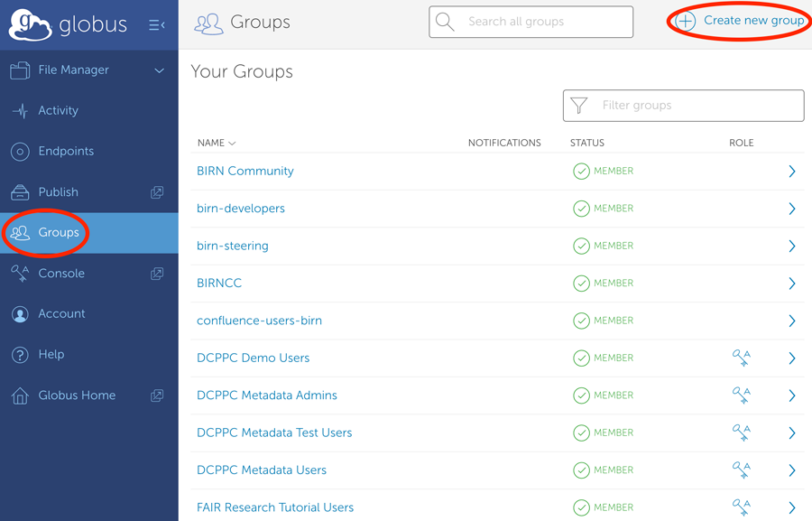The image size is (812, 521).
Task: Click the Console keys icon
Action: pos(20,274)
